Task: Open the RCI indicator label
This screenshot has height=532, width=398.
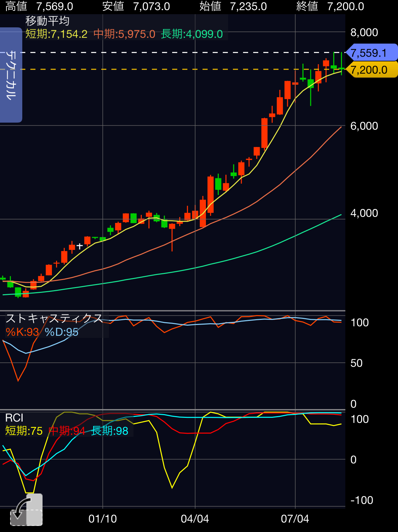Action: 14,418
